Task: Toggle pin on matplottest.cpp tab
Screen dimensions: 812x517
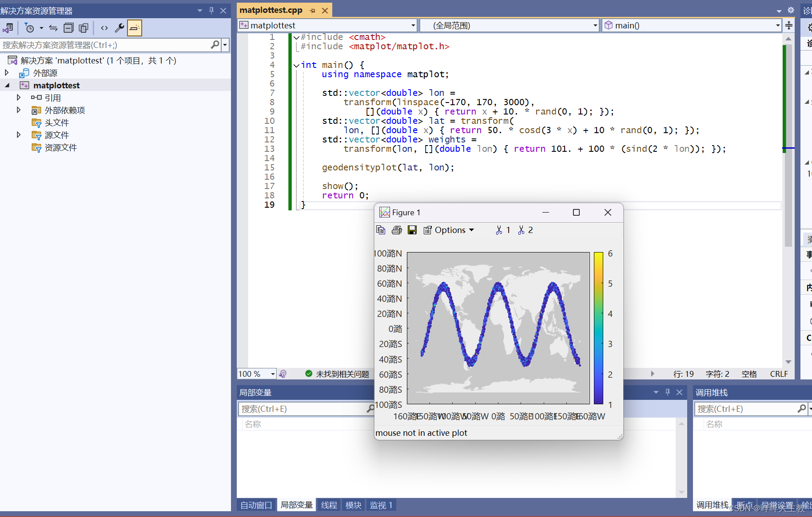Action: 313,10
